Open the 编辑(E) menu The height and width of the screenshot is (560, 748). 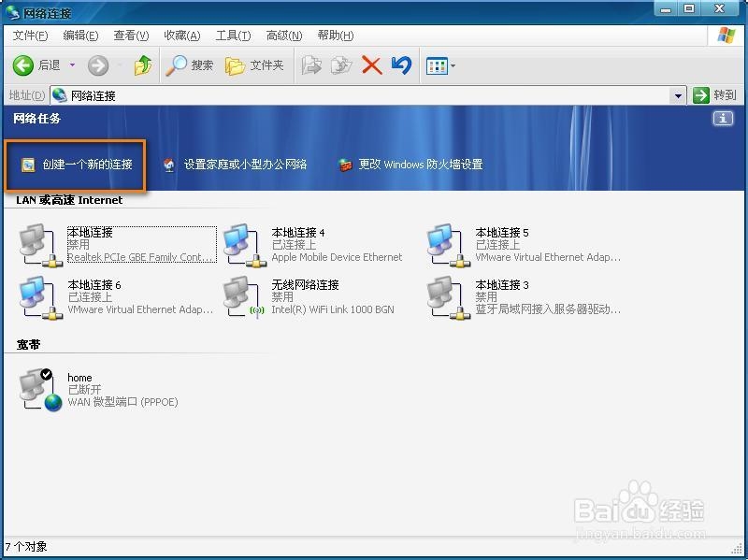[x=80, y=36]
